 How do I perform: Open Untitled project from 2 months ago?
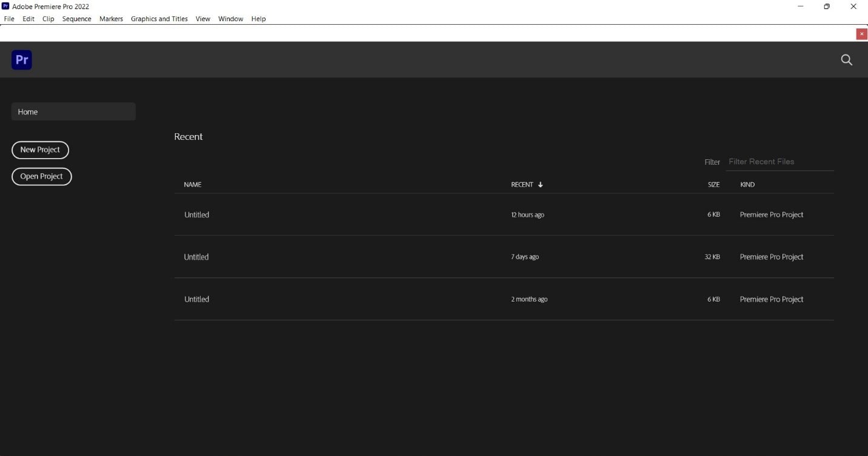point(504,299)
